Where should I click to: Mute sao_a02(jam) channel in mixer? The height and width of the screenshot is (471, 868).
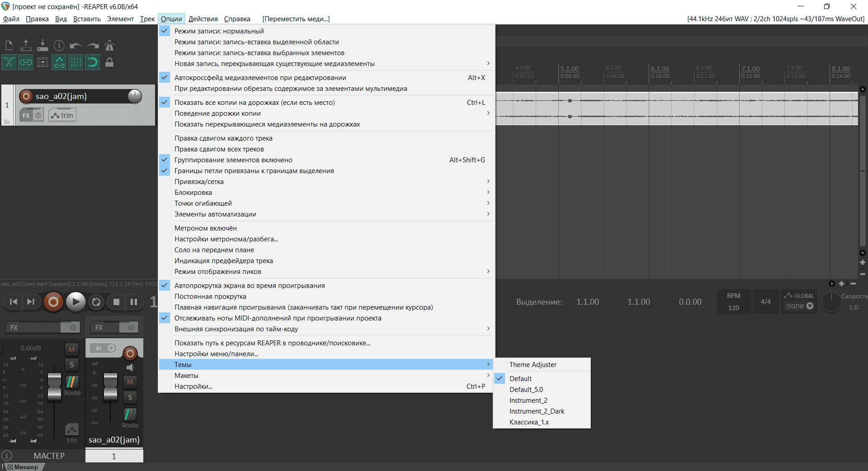130,382
